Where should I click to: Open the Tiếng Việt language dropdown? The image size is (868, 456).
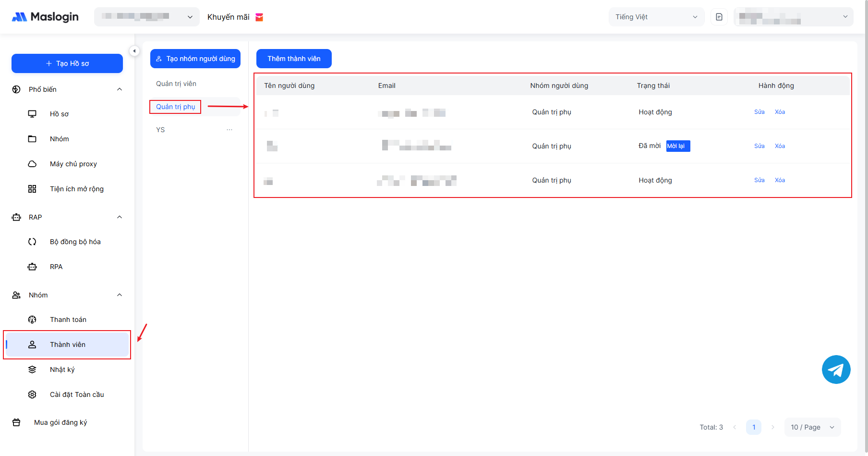click(x=656, y=17)
